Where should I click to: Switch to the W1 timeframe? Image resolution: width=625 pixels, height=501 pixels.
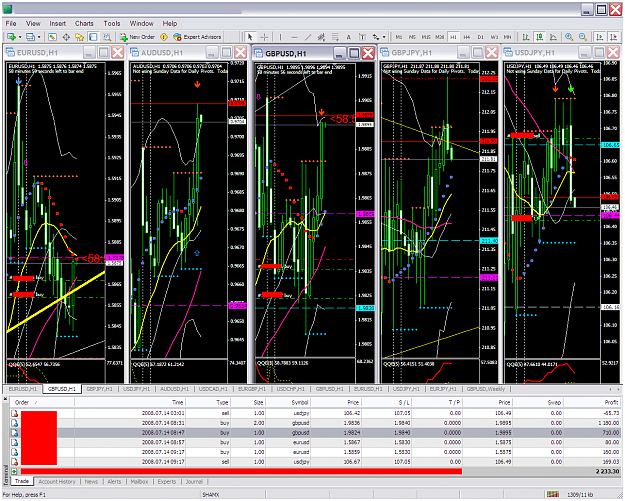[x=494, y=37]
